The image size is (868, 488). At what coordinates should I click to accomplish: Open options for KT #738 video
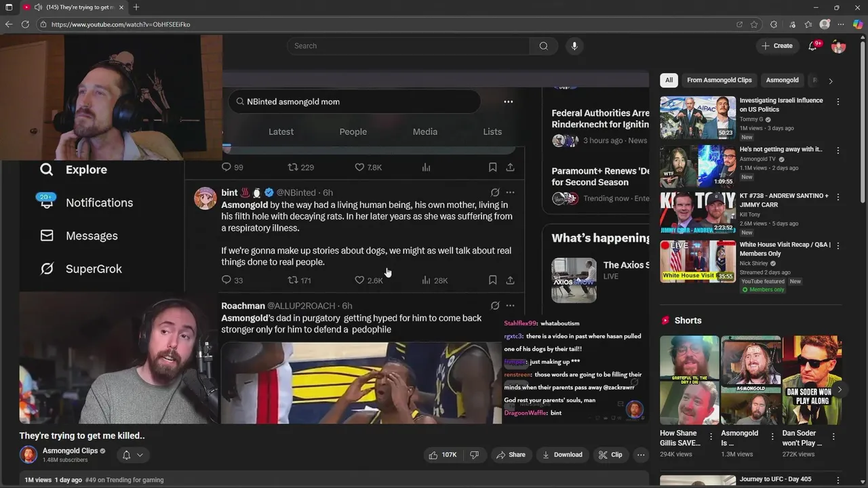point(838,197)
